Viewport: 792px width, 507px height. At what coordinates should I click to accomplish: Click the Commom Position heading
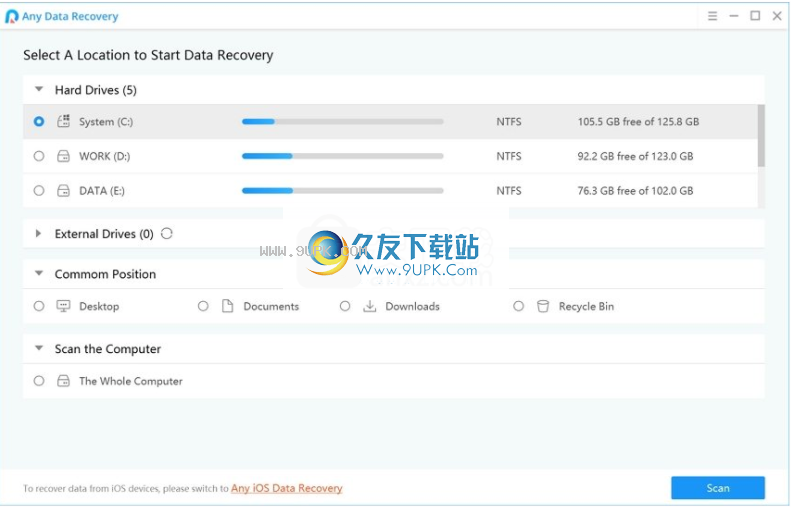tap(106, 274)
